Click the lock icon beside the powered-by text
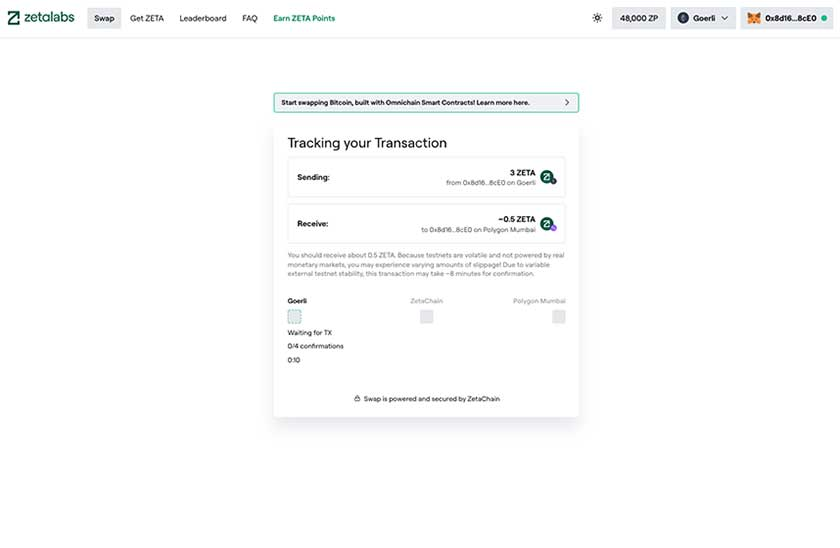Screen dimensions: 840x548 pos(357,399)
